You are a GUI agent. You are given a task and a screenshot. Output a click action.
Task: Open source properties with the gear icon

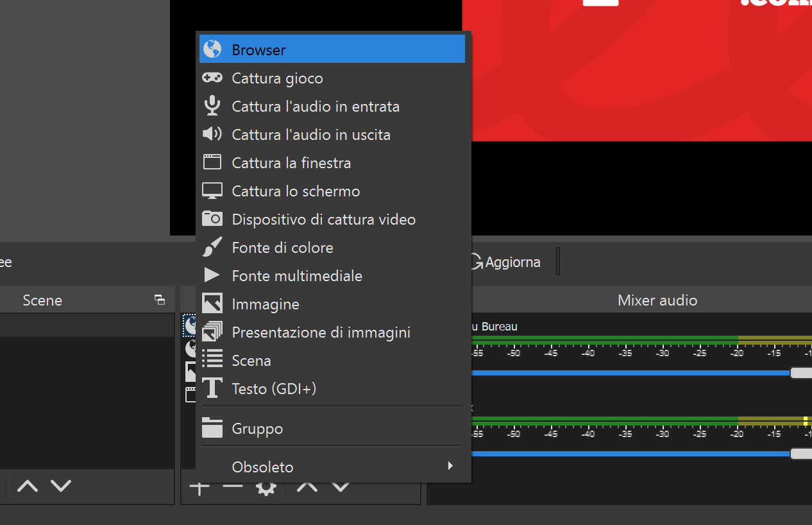pyautogui.click(x=266, y=488)
